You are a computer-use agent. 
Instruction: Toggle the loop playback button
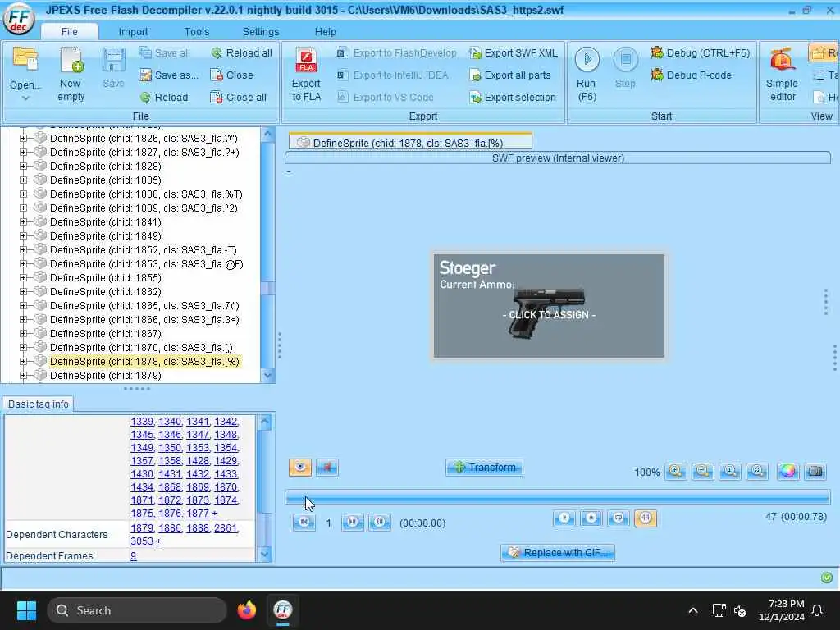point(619,518)
